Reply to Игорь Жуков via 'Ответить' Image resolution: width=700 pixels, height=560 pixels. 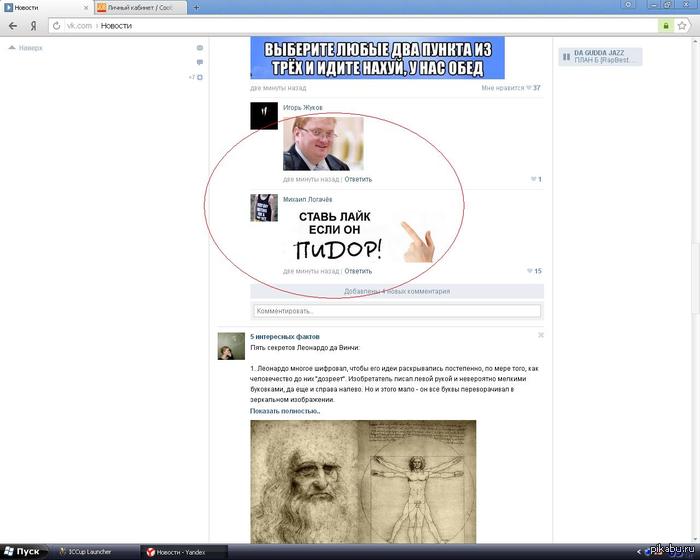pyautogui.click(x=358, y=179)
